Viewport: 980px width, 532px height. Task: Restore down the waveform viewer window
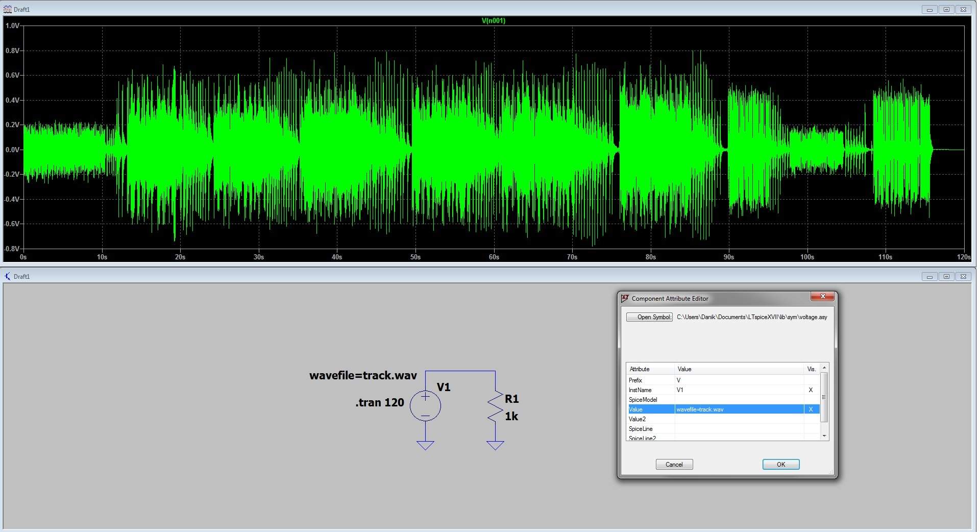click(x=946, y=9)
